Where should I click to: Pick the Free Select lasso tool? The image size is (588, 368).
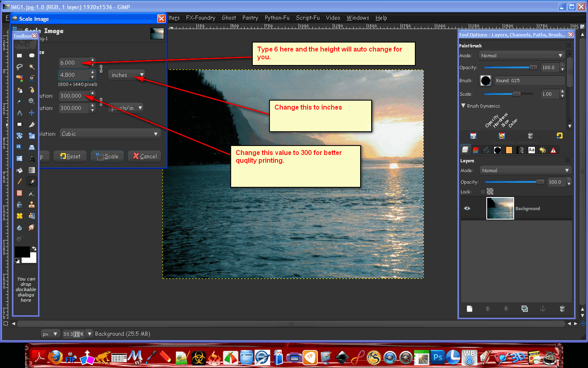(x=19, y=67)
